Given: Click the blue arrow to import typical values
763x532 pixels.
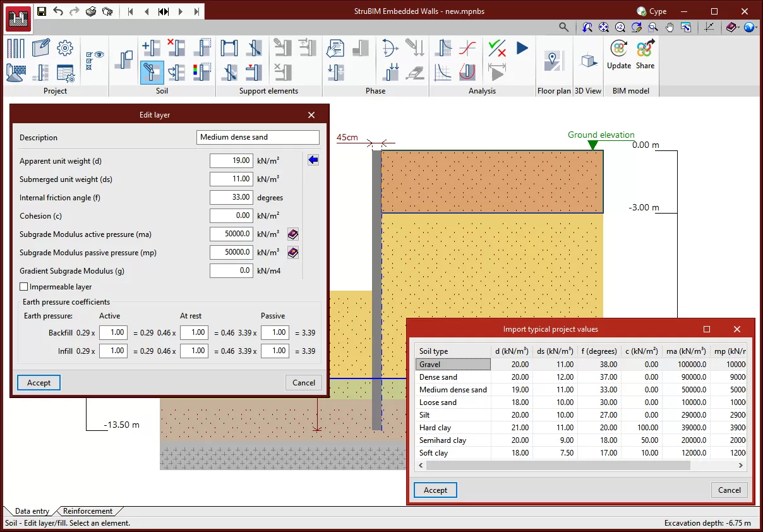Looking at the screenshot, I should point(313,160).
